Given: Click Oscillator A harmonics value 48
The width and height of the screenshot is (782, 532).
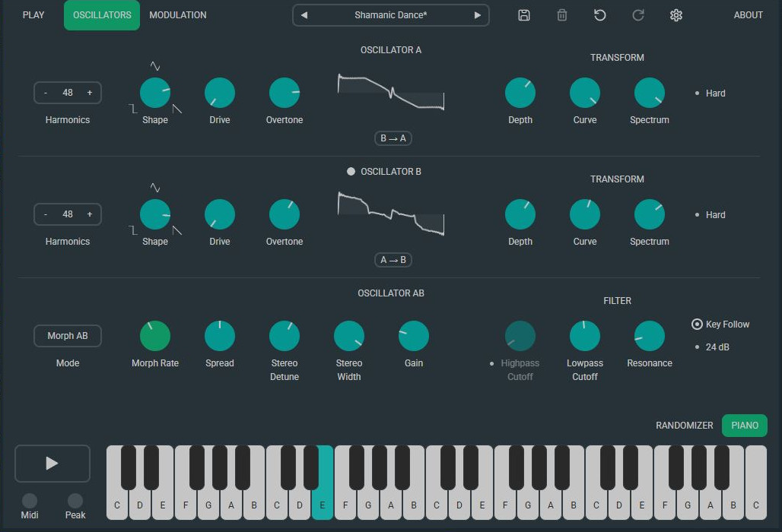Looking at the screenshot, I should click(x=68, y=93).
